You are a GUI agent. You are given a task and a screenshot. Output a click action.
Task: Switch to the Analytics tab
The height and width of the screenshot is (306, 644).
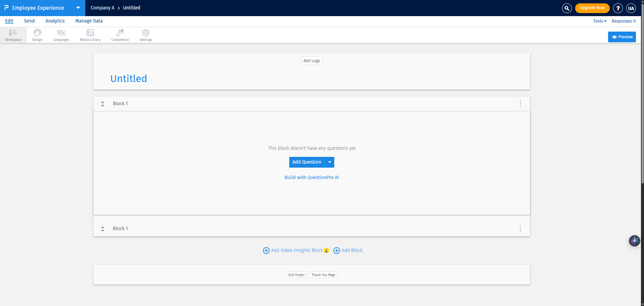pos(55,21)
